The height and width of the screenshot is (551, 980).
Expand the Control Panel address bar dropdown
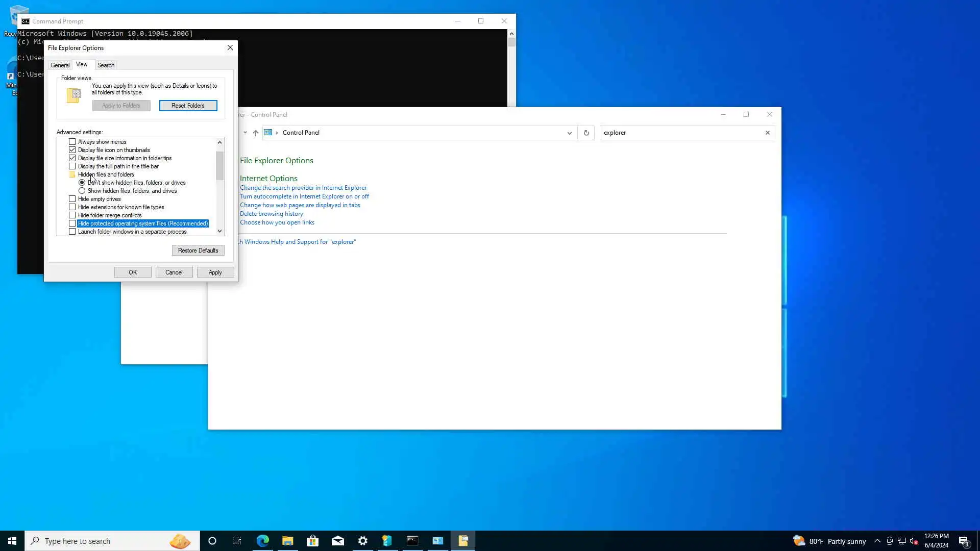[x=569, y=133]
